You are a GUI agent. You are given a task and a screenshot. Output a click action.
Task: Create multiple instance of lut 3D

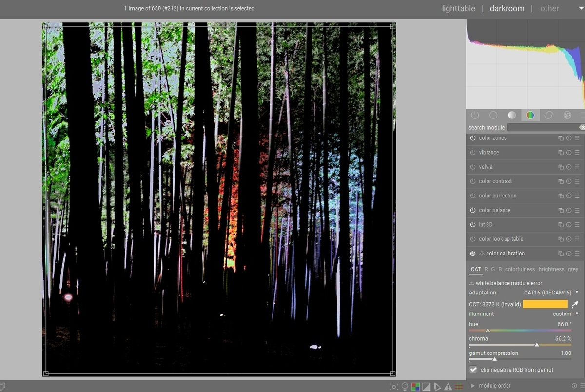pyautogui.click(x=561, y=225)
